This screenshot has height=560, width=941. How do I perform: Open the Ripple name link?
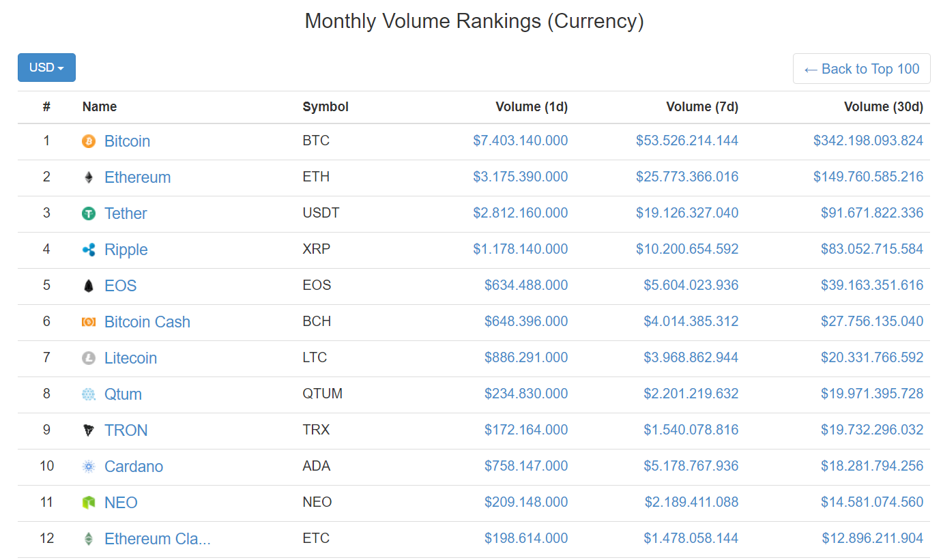click(x=126, y=250)
